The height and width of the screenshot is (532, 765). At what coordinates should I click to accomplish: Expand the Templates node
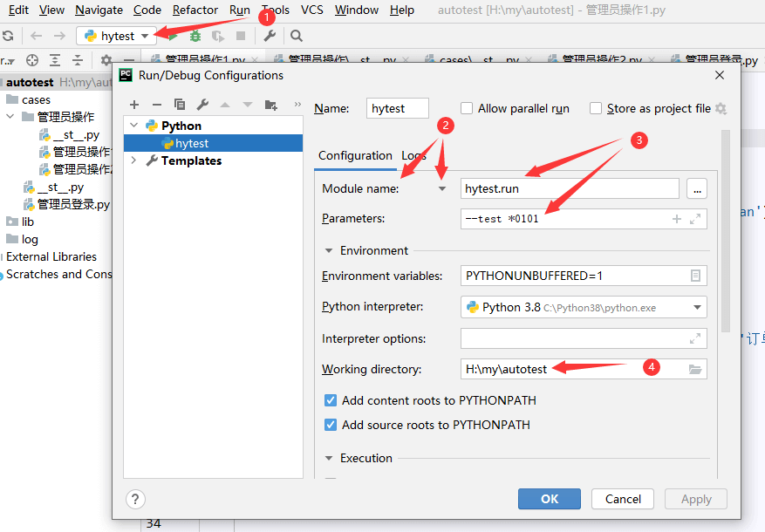click(133, 160)
